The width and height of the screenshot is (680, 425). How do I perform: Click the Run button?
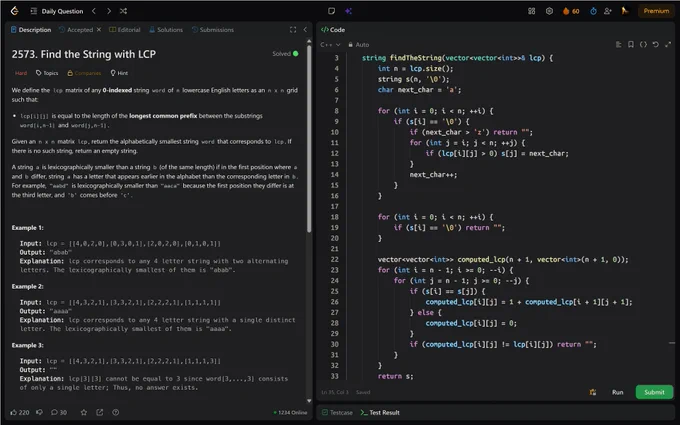point(618,392)
